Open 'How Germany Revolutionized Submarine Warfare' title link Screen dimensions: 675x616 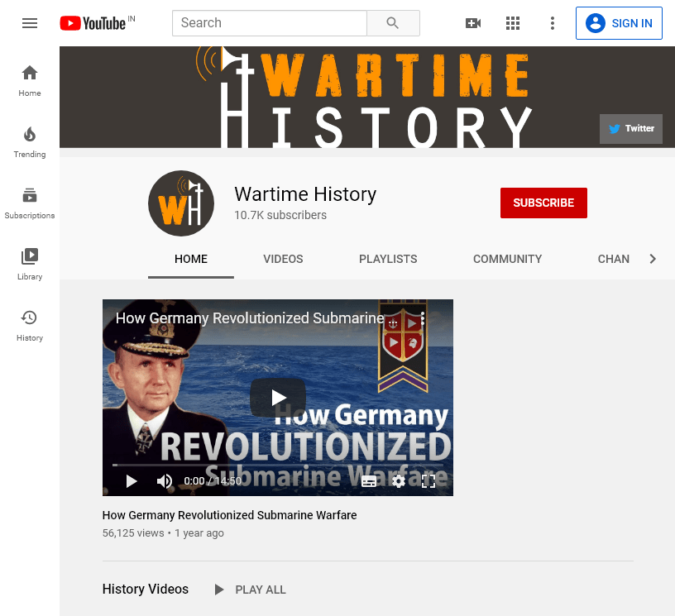[x=229, y=515]
